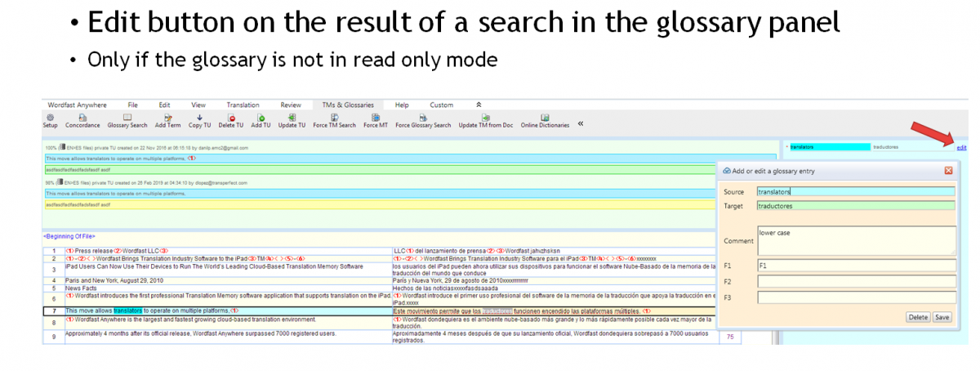Viewport: 980px width, 371px height.
Task: Click the edit link beside traductores
Action: pyautogui.click(x=960, y=147)
